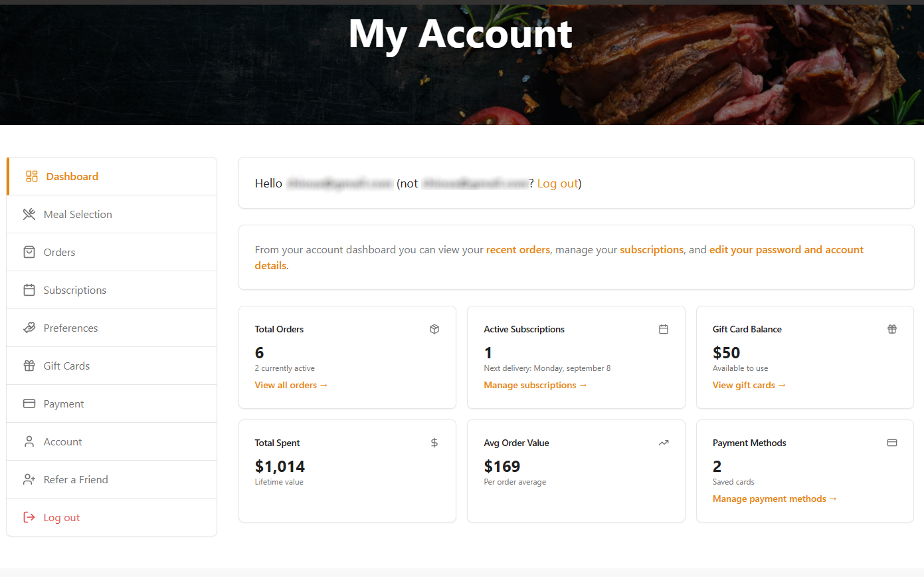Click the Meal Selection utensils icon
The image size is (924, 577).
point(29,214)
